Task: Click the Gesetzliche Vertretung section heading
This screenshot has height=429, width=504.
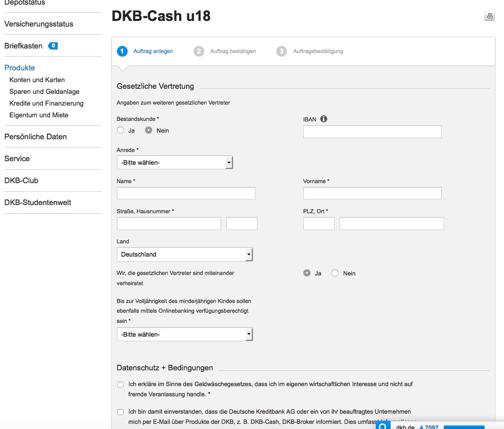Action: [155, 86]
